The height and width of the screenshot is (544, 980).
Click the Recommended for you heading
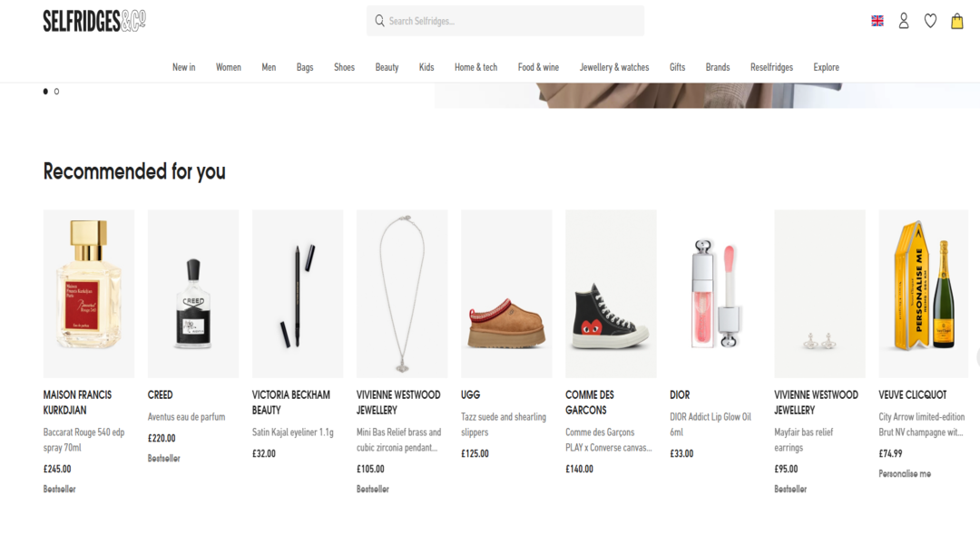coord(134,171)
